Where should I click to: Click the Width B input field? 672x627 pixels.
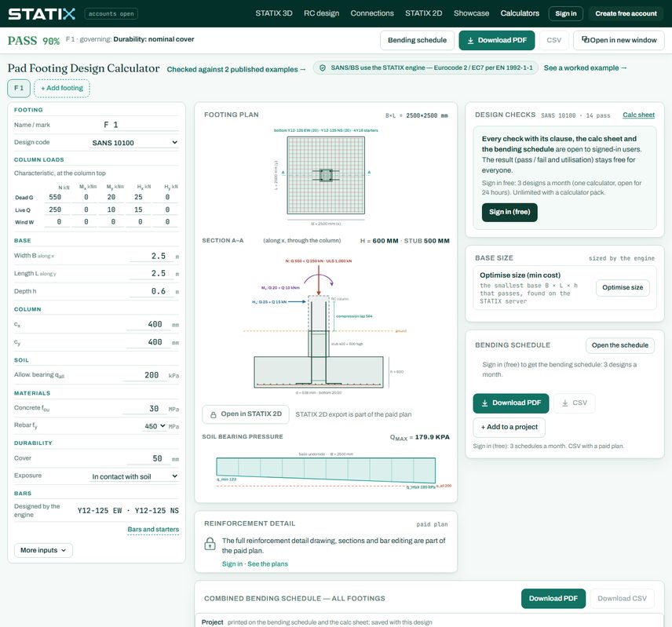click(151, 256)
